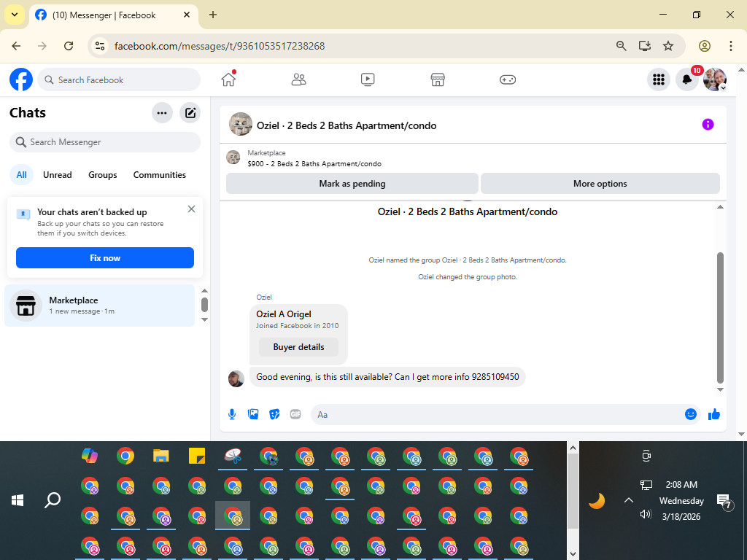Reload the Facebook page
The image size is (747, 560).
[x=69, y=46]
